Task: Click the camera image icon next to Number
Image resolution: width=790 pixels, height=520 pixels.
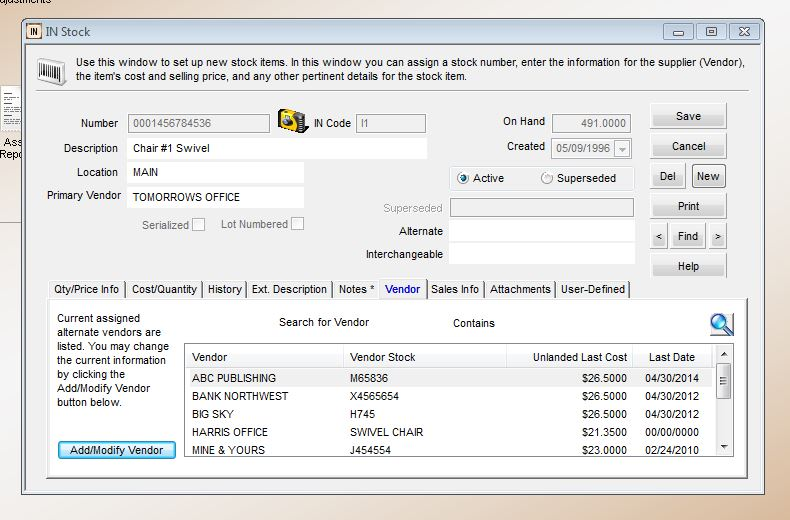Action: point(293,121)
